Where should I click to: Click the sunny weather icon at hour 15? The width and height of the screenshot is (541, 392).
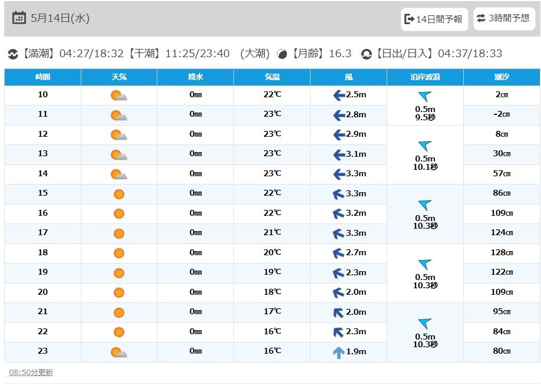point(118,194)
